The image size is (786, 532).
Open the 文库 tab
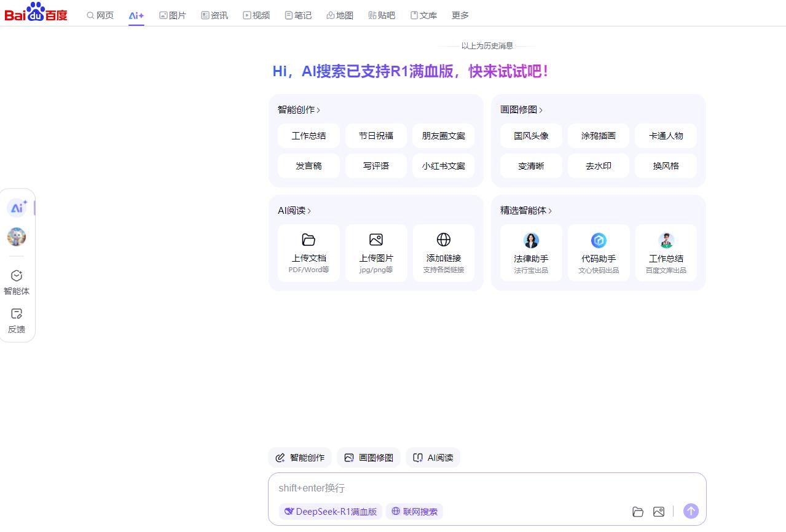[x=423, y=15]
